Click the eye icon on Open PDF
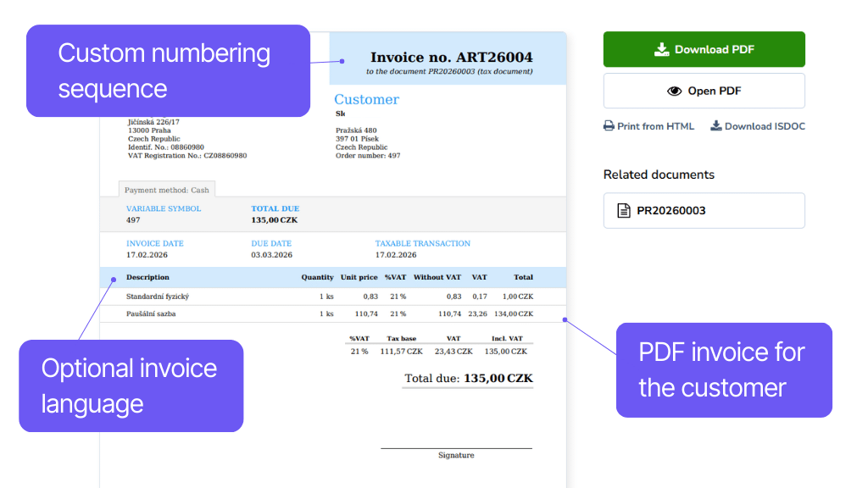 point(674,91)
